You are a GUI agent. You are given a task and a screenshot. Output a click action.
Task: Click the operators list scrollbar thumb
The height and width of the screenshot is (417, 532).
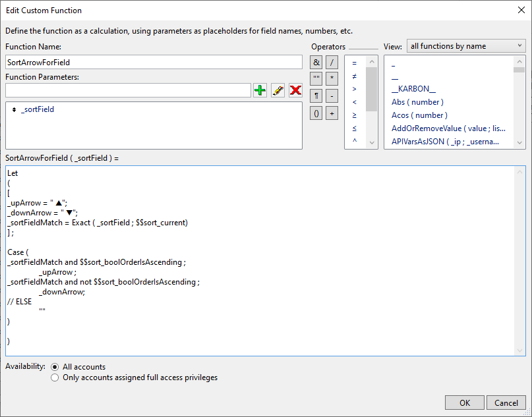[x=372, y=89]
